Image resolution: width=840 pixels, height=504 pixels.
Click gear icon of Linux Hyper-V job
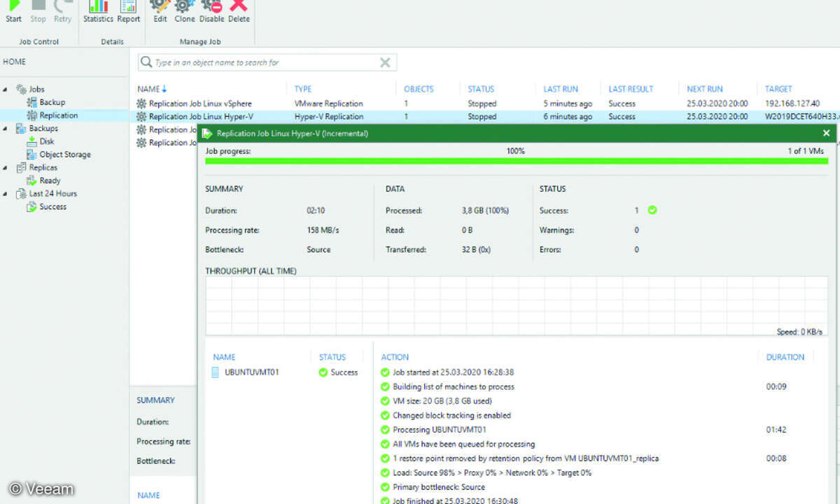pyautogui.click(x=141, y=117)
